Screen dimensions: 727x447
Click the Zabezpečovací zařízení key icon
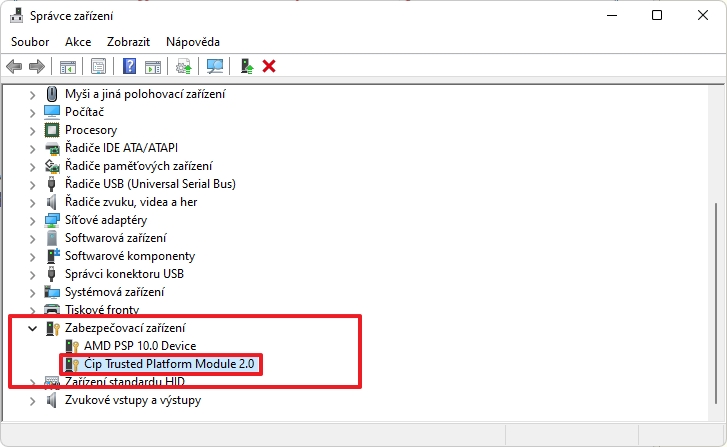[53, 328]
